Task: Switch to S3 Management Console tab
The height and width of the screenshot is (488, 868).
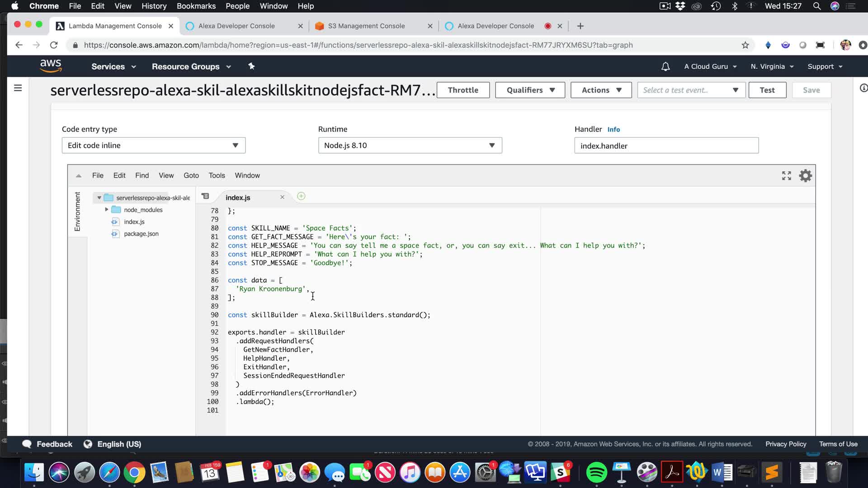Action: [366, 26]
